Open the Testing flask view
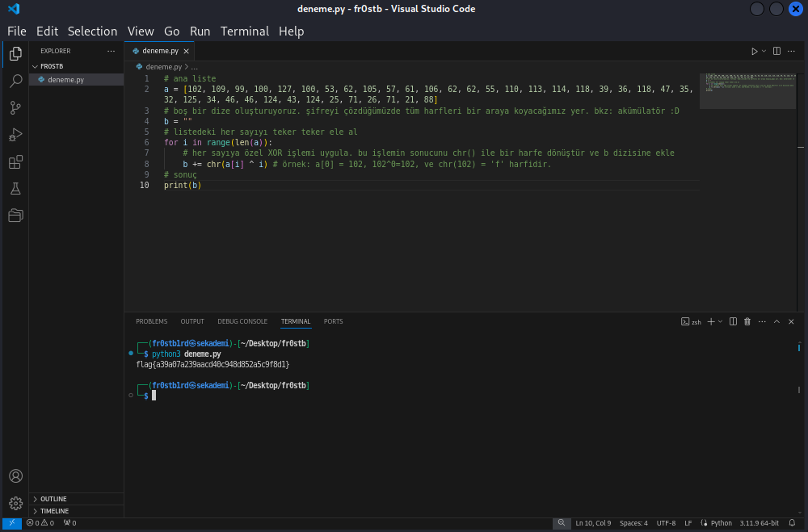The height and width of the screenshot is (532, 808). point(15,188)
